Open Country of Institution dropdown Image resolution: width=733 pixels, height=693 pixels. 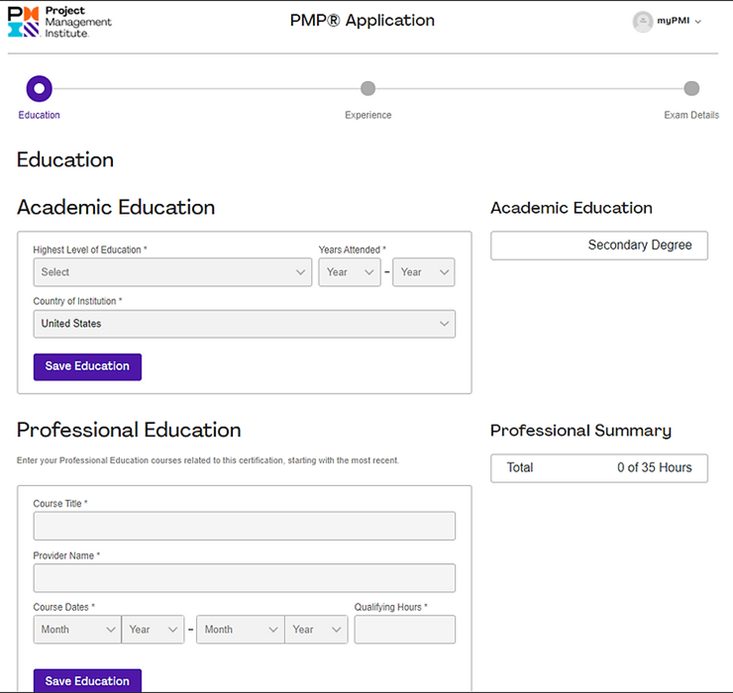244,324
